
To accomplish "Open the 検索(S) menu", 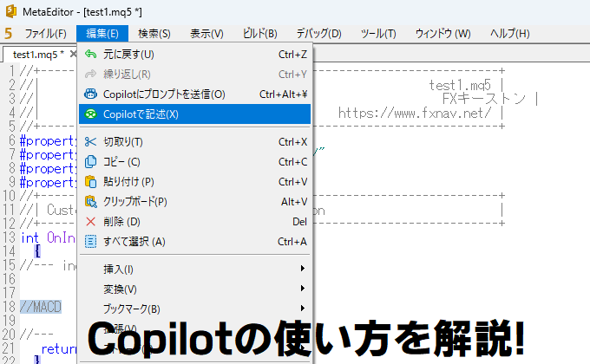I will 154,34.
